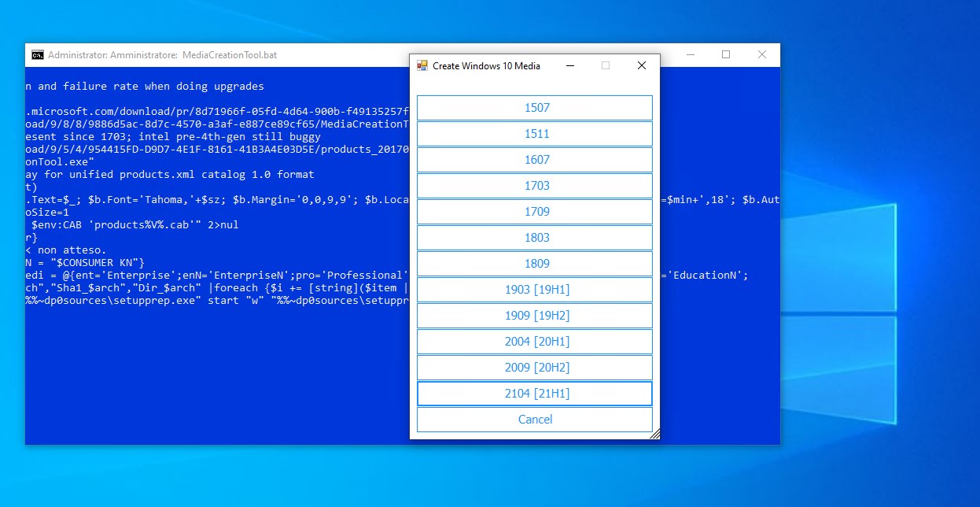Select latest 2104 [21H1] version
980x507 pixels.
[x=535, y=394]
